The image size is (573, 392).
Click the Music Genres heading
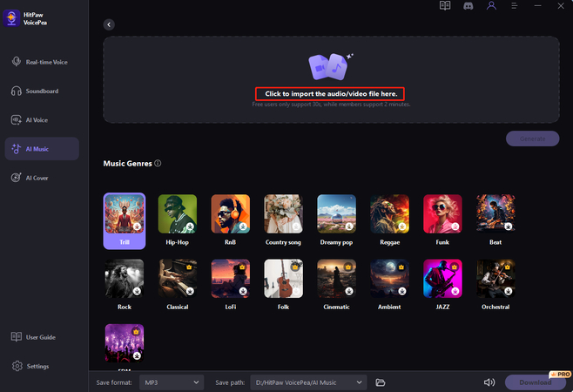[x=127, y=164]
